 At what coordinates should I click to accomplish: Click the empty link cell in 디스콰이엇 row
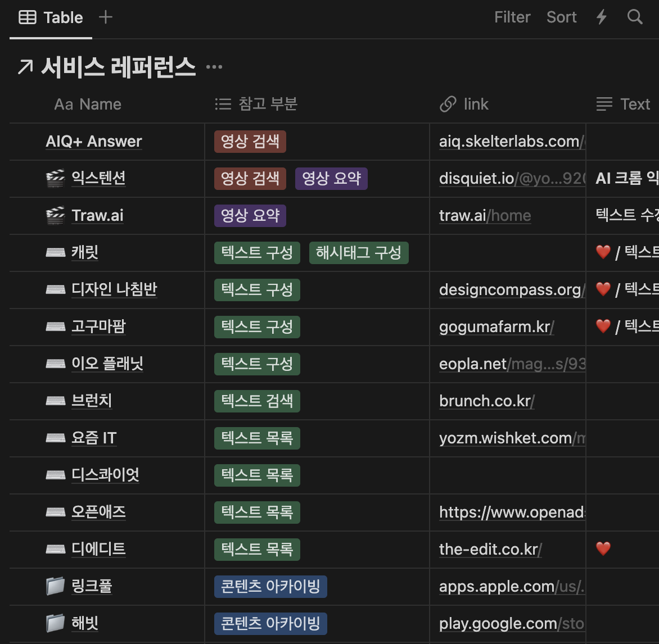tap(508, 475)
